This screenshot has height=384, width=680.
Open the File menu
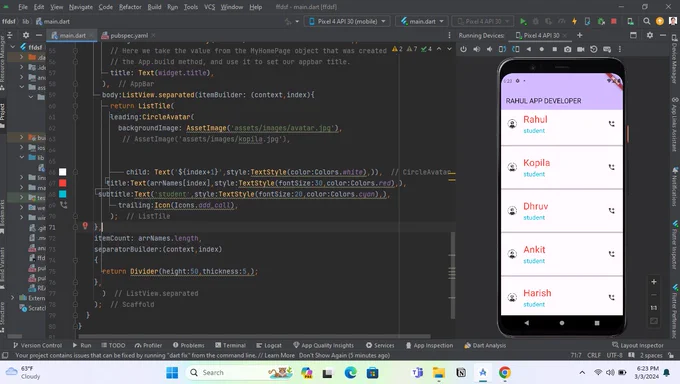tap(23, 7)
